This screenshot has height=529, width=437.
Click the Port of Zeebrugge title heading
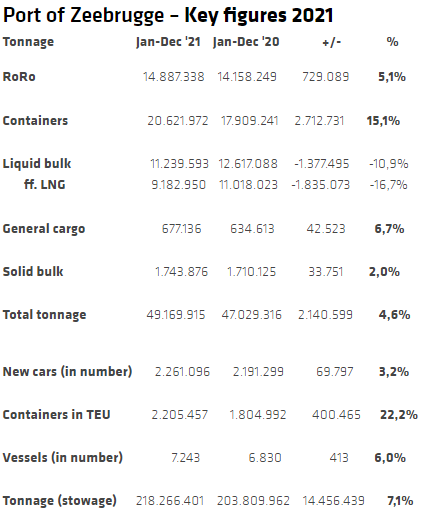(x=168, y=16)
